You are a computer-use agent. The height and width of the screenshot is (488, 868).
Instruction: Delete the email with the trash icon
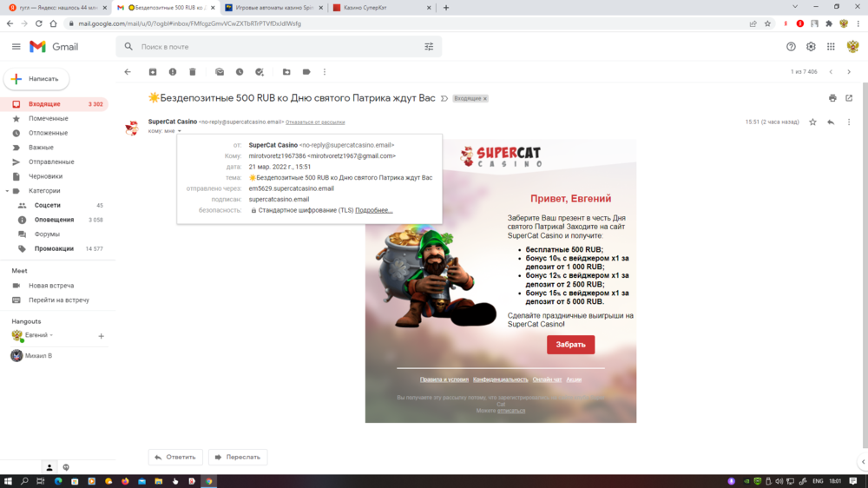tap(193, 72)
